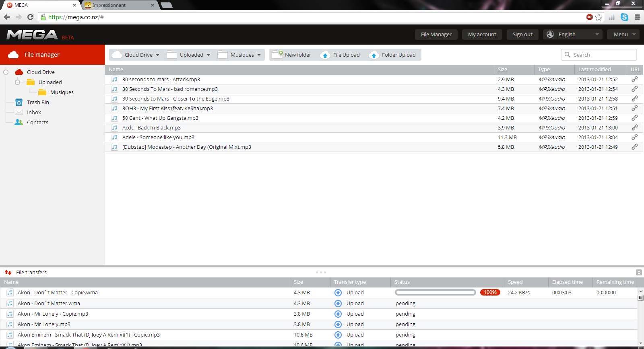
Task: Open Contacts from the sidebar
Action: pyautogui.click(x=37, y=122)
